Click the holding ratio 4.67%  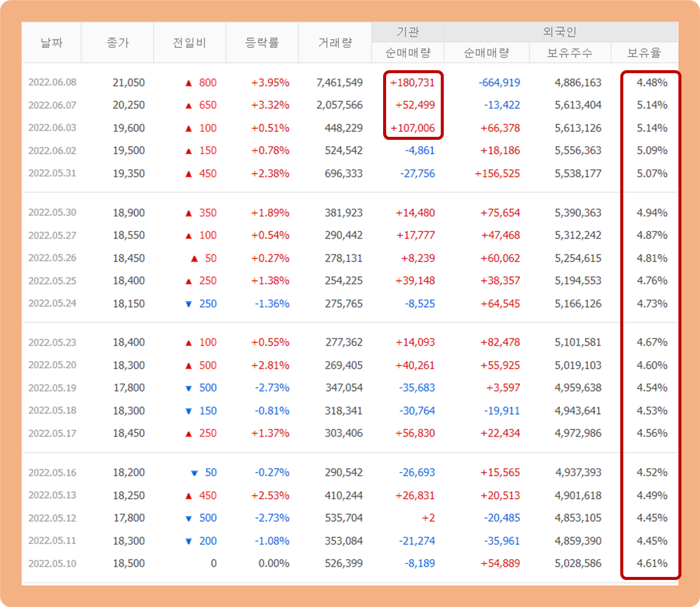652,342
